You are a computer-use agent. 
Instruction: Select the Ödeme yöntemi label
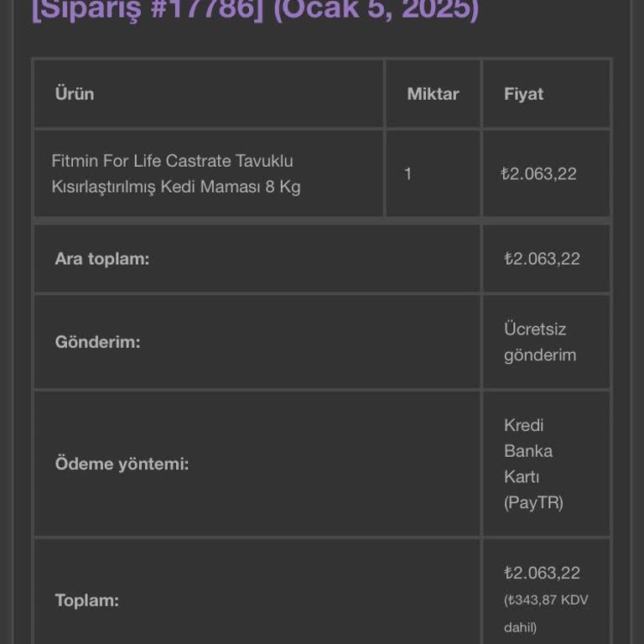pos(122,463)
